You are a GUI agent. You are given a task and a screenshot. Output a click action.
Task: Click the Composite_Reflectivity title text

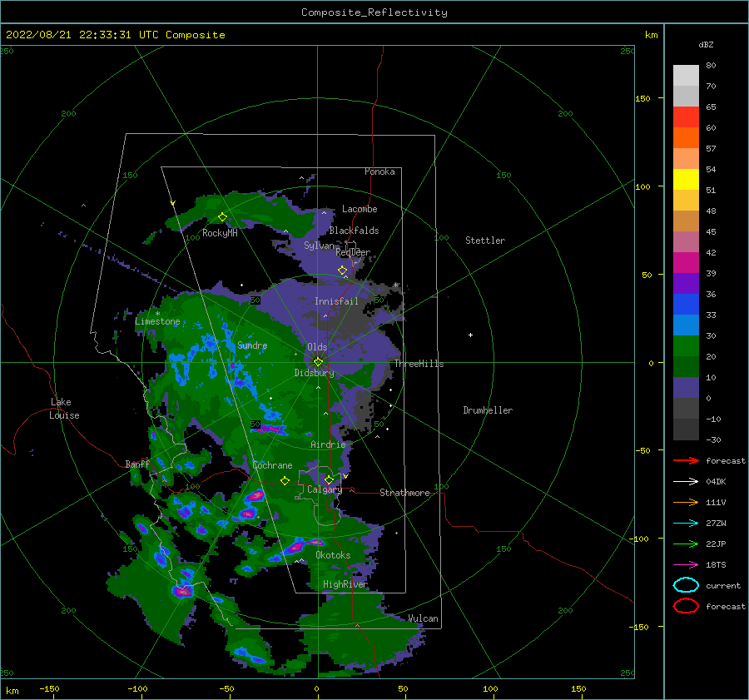pyautogui.click(x=374, y=12)
